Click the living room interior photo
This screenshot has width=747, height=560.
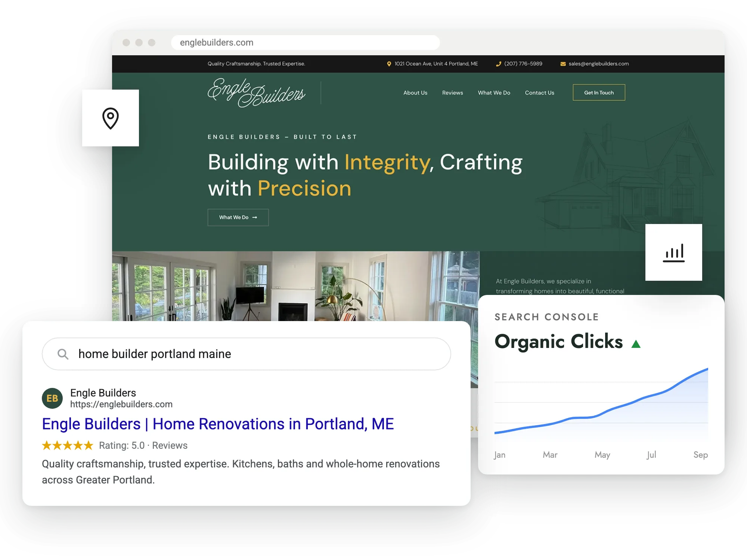[295, 286]
